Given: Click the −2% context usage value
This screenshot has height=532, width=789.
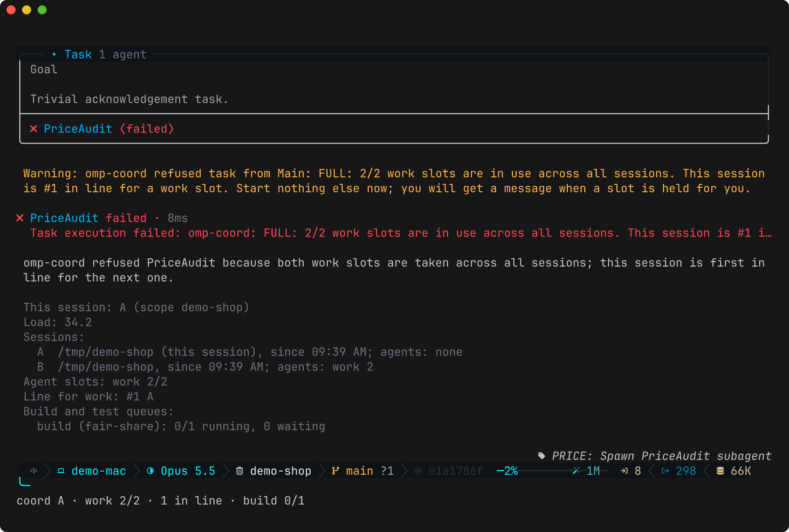Looking at the screenshot, I should [x=507, y=471].
